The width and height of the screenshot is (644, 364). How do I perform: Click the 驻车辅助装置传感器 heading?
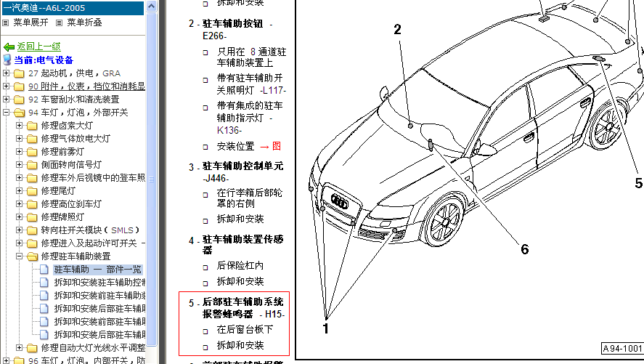pos(242,245)
